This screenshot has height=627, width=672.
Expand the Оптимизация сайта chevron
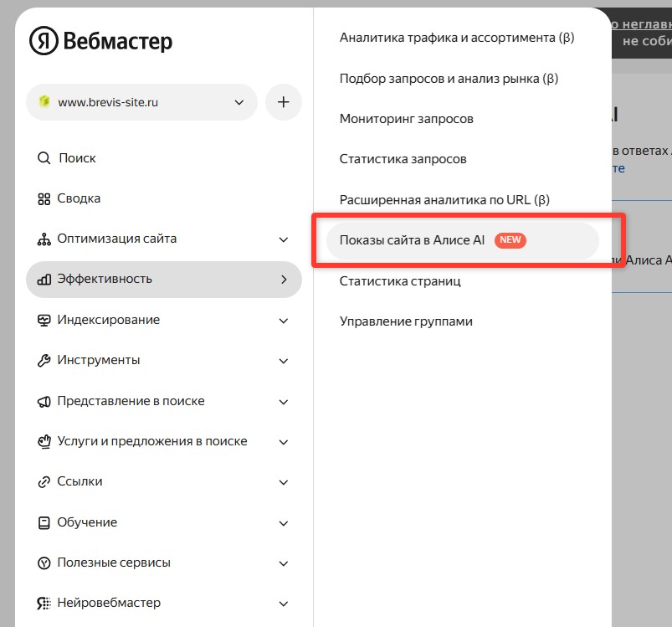[284, 239]
